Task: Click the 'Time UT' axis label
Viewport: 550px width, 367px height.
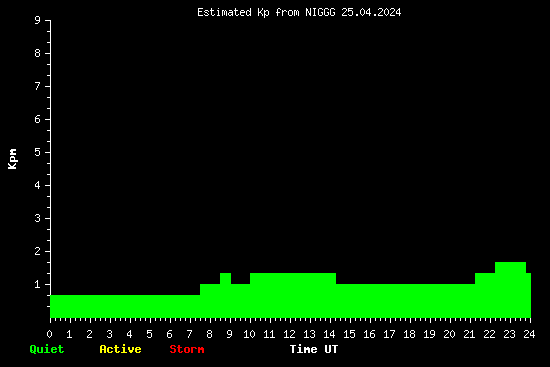Action: point(314,349)
